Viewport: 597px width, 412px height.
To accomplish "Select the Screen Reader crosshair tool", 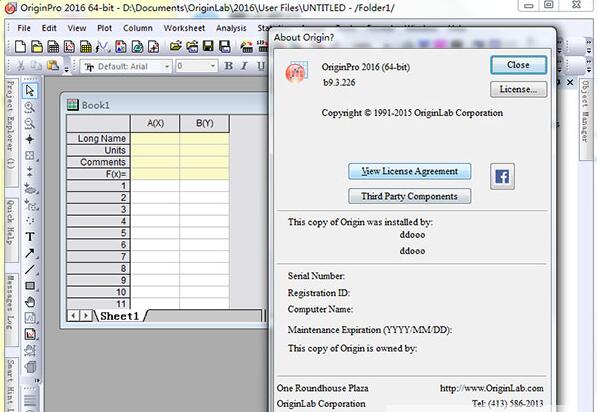I will coord(30,139).
